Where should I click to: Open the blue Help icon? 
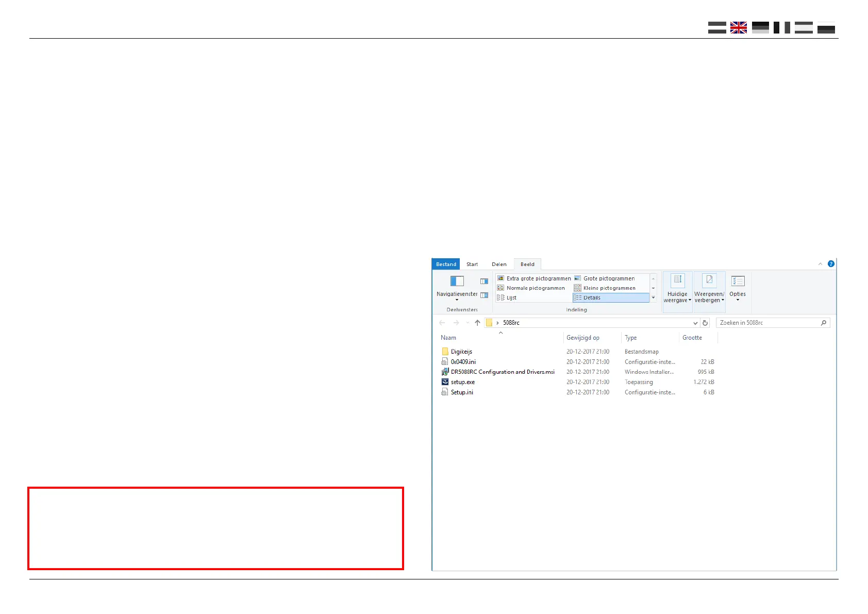(831, 264)
